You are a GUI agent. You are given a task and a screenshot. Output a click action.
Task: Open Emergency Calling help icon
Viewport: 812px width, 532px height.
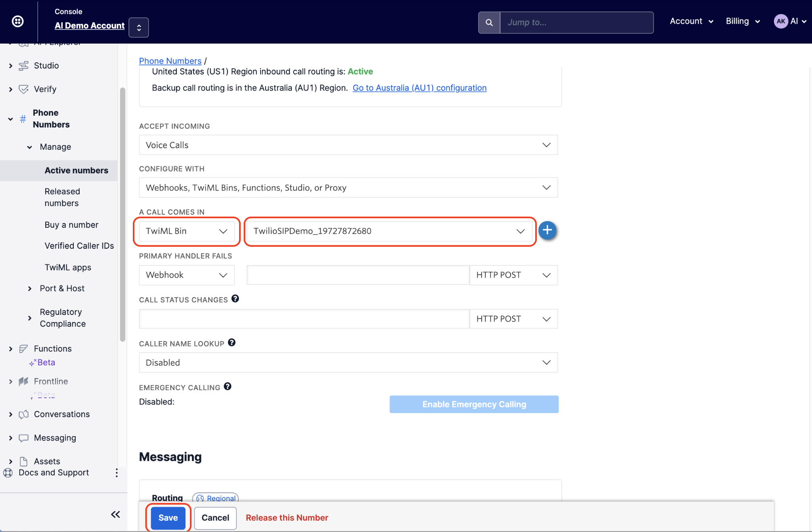[228, 386]
